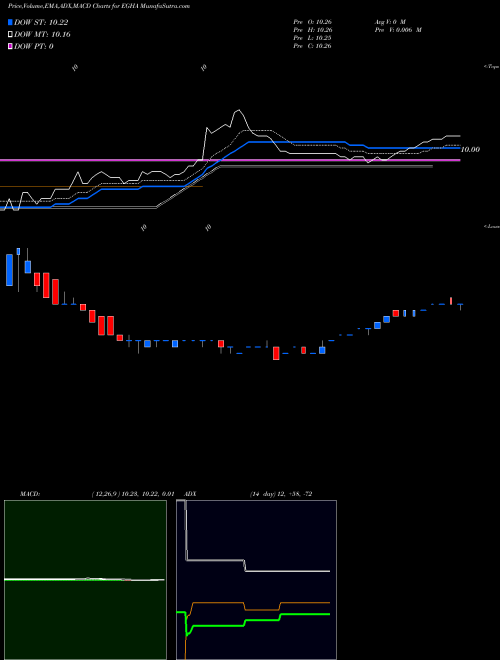Image resolution: width=500 pixels, height=660 pixels.
Task: Click the last candlestick on the chart's right end
Action: pos(460,306)
